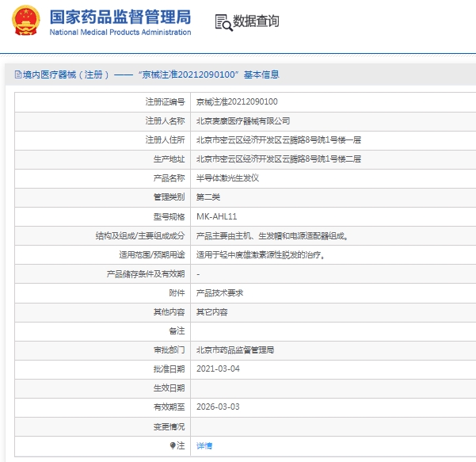Click the 生效日期 row label
Screen dimensions: 476x462
pos(169,388)
